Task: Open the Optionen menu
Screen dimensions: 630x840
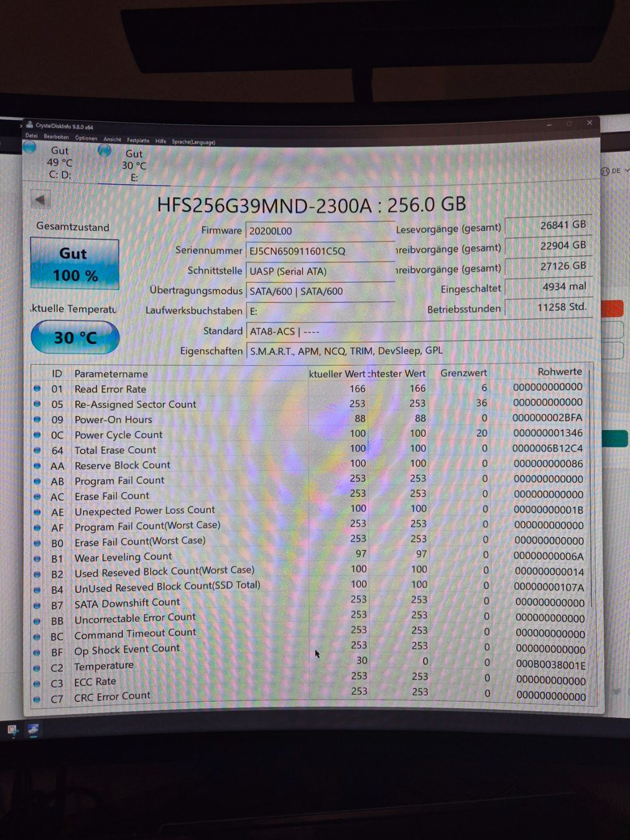Action: [x=86, y=138]
